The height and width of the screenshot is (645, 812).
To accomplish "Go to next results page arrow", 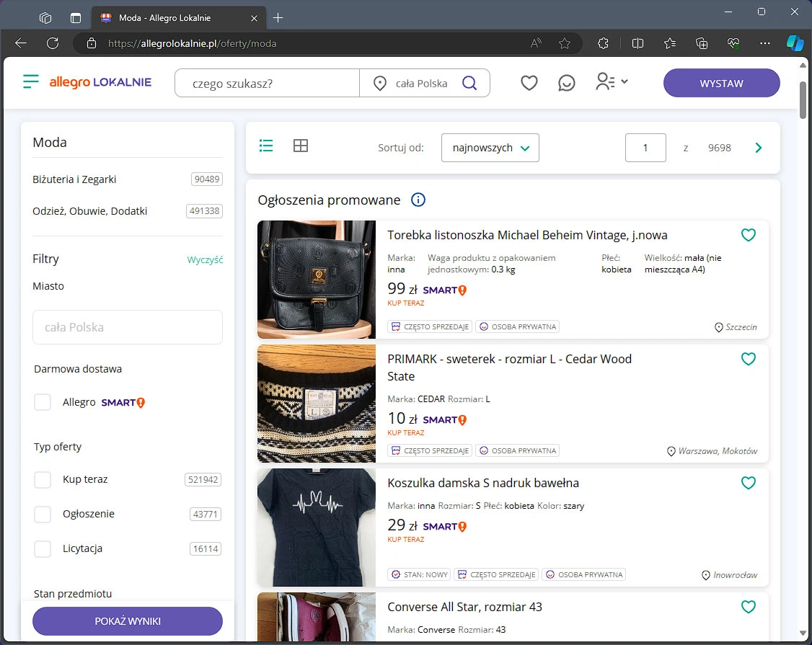I will tap(759, 148).
